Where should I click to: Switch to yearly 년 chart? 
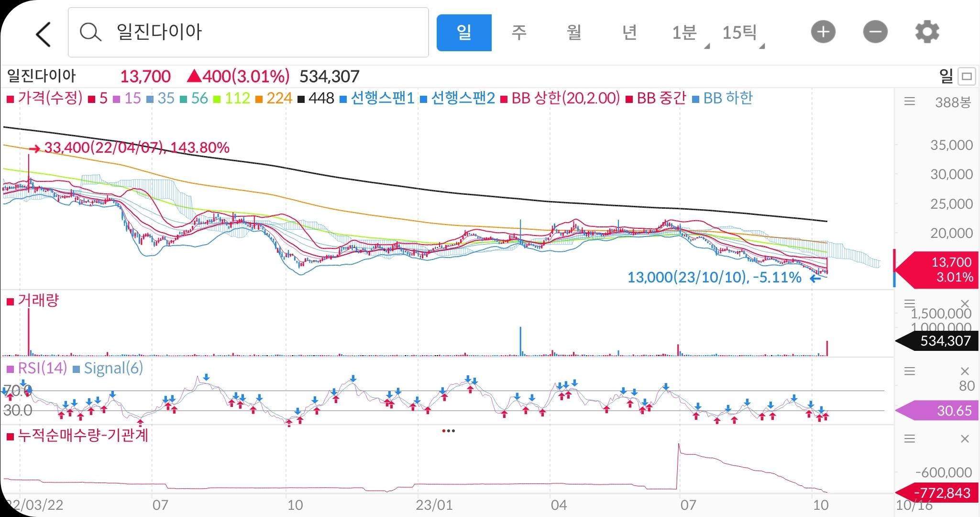point(629,33)
